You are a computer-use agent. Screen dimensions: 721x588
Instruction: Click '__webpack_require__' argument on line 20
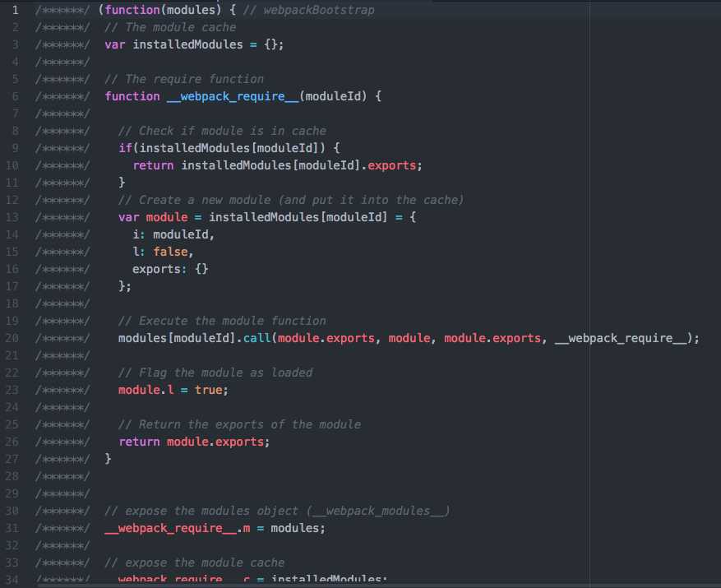pyautogui.click(x=622, y=338)
